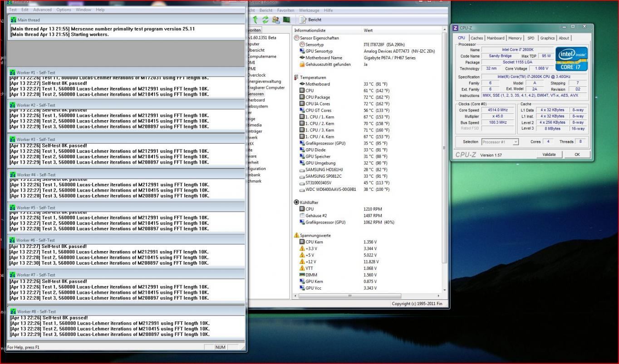Click the warning icon beside VTT

[302, 268]
